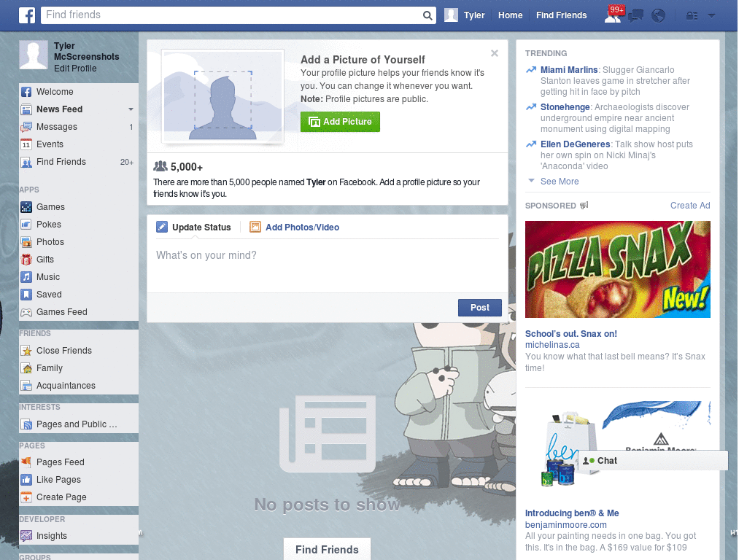Click the Create Page plus icon
This screenshot has height=560, width=747.
click(26, 497)
